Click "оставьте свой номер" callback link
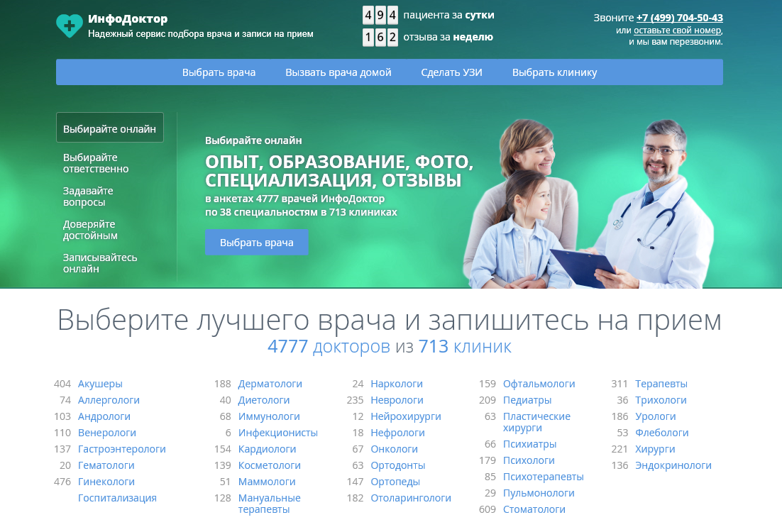The image size is (782, 532). pyautogui.click(x=677, y=30)
